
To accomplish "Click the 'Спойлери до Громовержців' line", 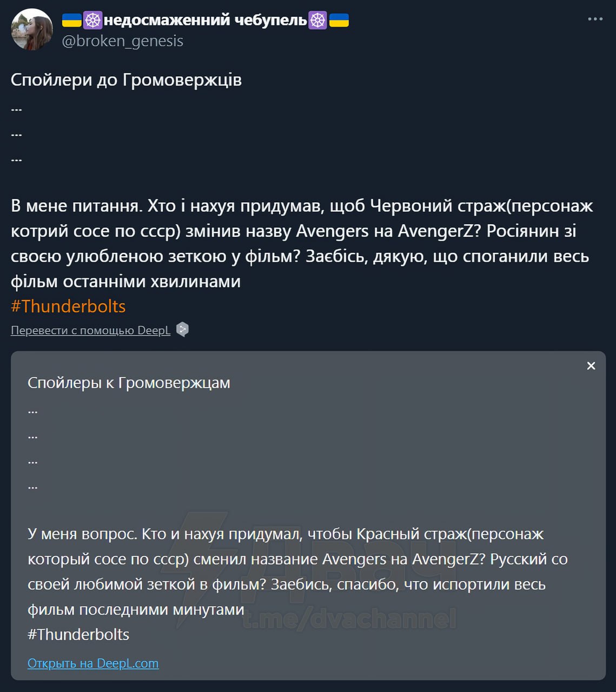I will tap(126, 80).
